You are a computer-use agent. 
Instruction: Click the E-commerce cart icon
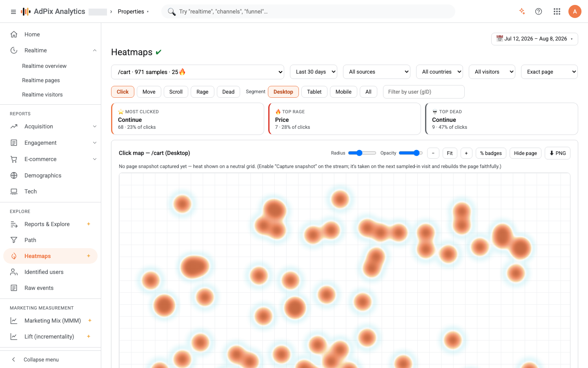pyautogui.click(x=14, y=159)
